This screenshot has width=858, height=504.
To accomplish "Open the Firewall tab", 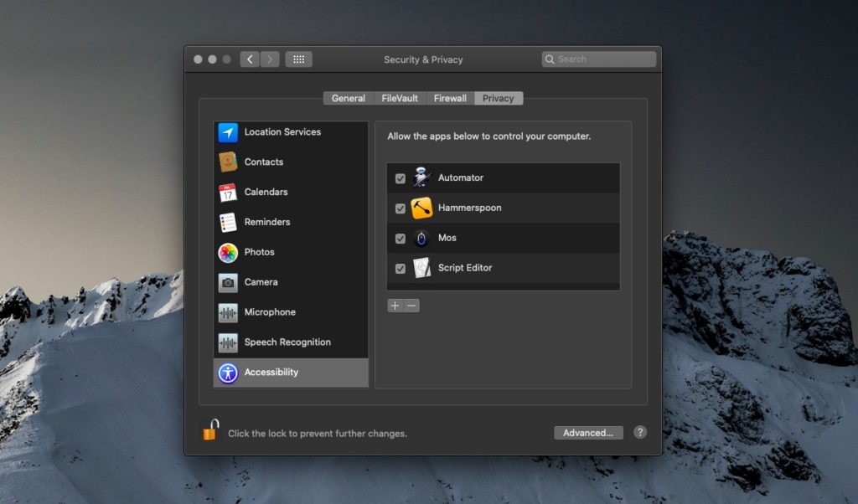I will (449, 98).
